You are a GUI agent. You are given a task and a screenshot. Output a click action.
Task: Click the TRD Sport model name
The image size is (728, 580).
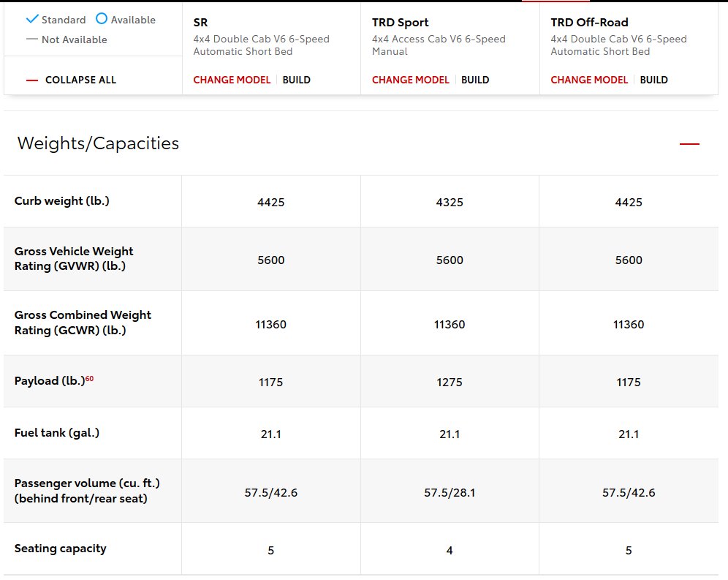[401, 22]
